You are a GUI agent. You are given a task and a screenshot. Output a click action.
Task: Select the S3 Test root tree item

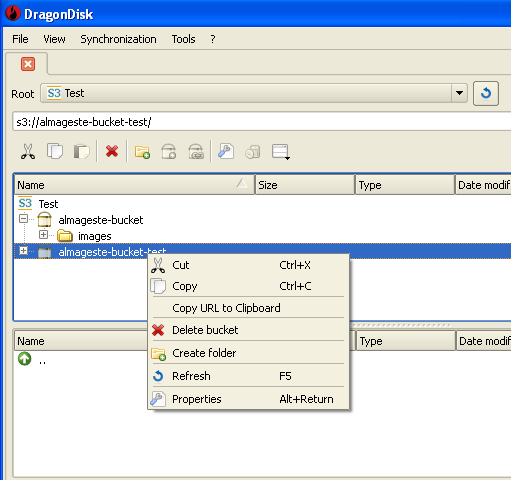48,204
